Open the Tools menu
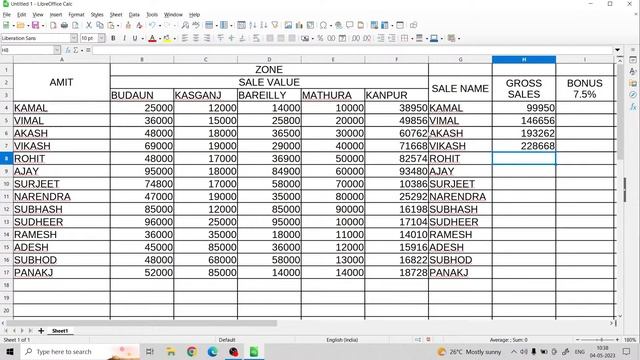This screenshot has width=640, height=360. [152, 15]
